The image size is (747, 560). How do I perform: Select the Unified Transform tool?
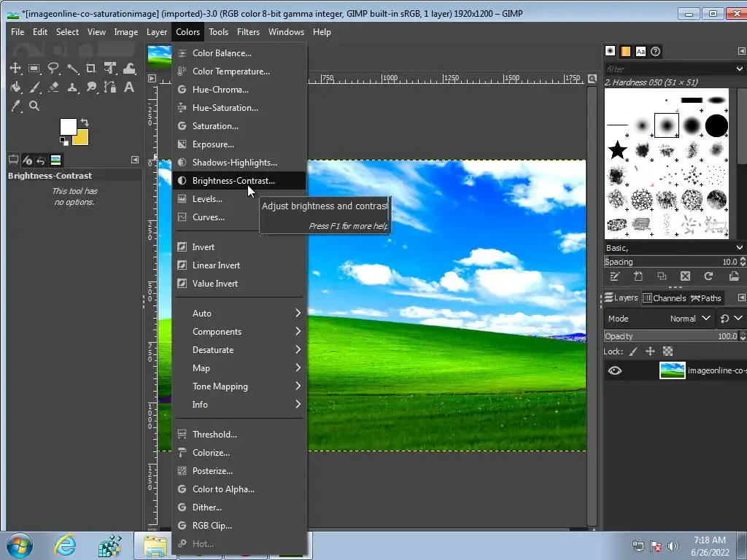110,69
